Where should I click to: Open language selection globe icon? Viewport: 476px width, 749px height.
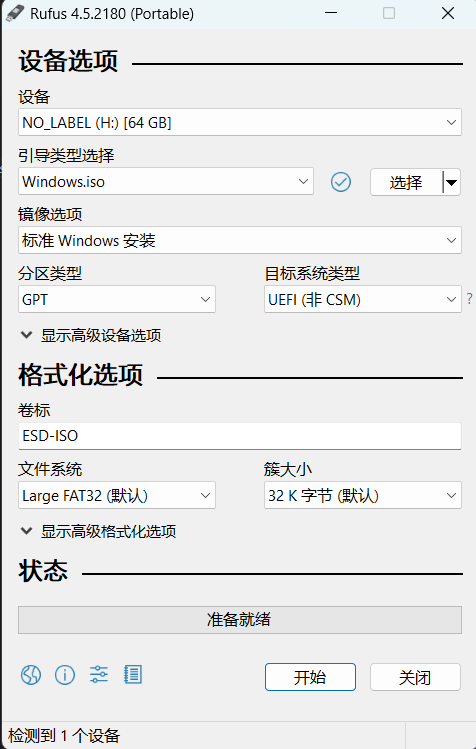(x=31, y=674)
